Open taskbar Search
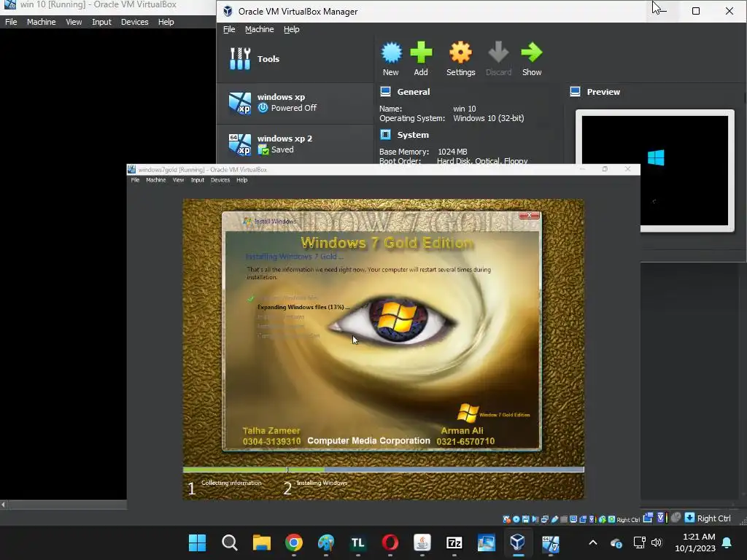The height and width of the screenshot is (560, 747). [x=230, y=542]
